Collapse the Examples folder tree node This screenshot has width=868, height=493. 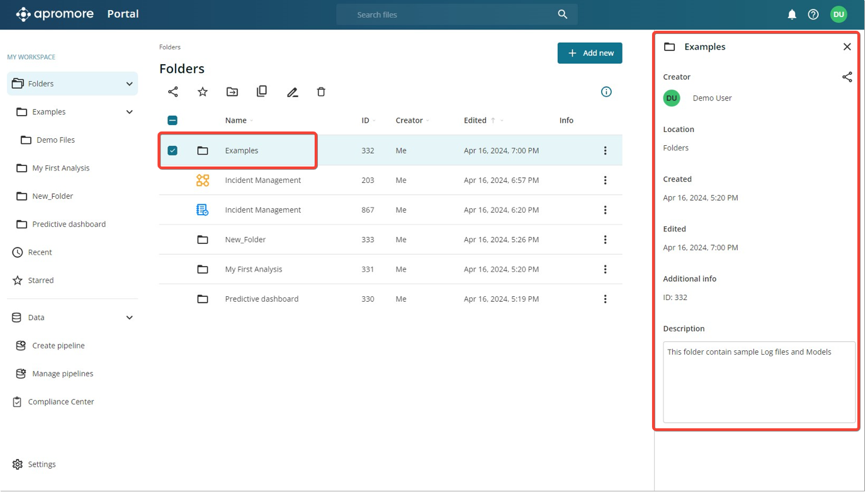click(129, 112)
